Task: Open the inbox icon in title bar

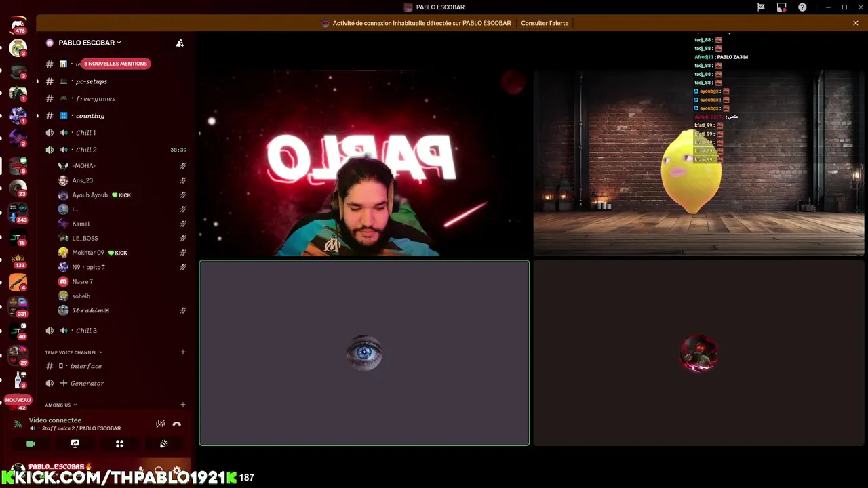Action: (781, 7)
